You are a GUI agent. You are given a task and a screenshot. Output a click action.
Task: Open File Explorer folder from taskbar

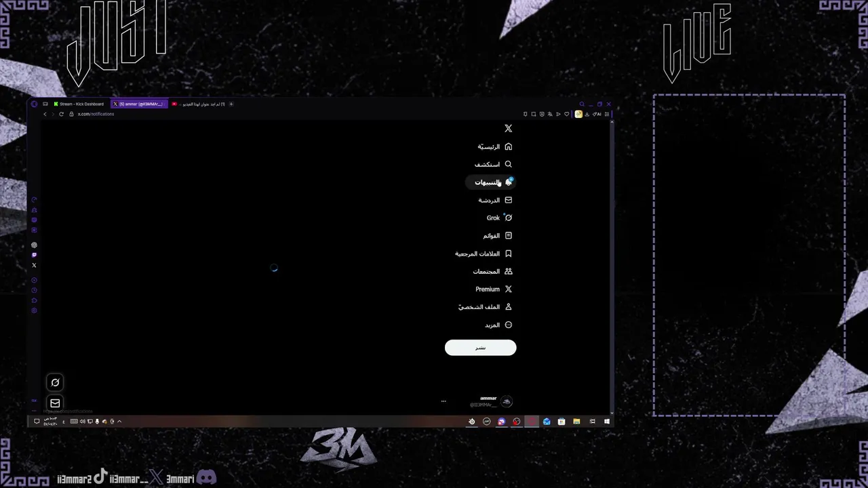point(576,422)
